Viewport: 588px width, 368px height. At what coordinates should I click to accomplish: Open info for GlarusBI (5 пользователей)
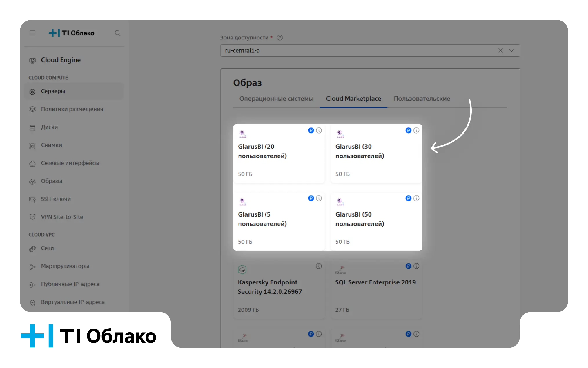(x=319, y=199)
